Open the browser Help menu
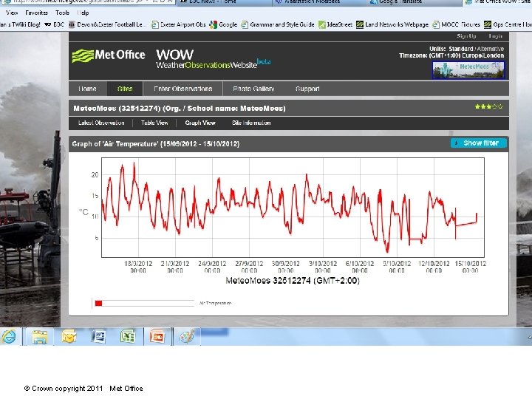 [83, 13]
